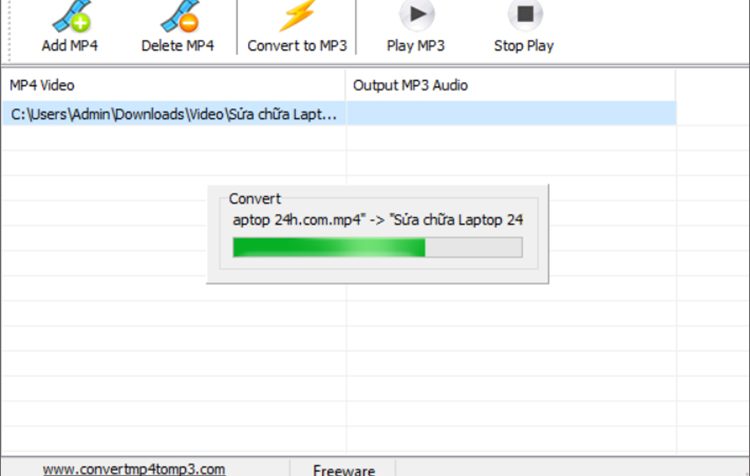Click the Delete MP4 film icon

180,16
